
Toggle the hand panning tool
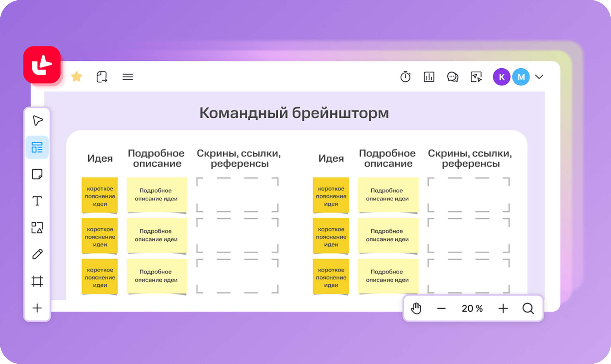click(416, 308)
